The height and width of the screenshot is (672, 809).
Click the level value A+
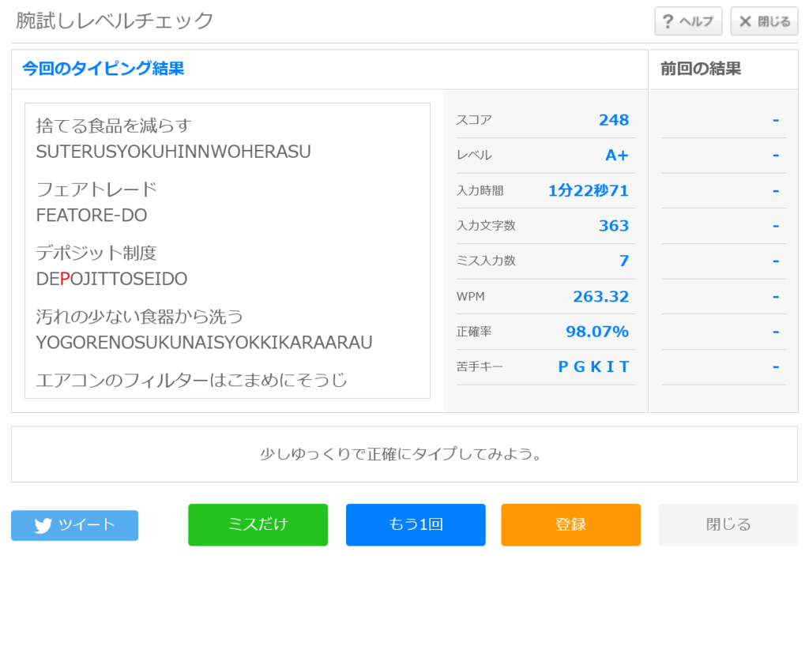pyautogui.click(x=616, y=156)
